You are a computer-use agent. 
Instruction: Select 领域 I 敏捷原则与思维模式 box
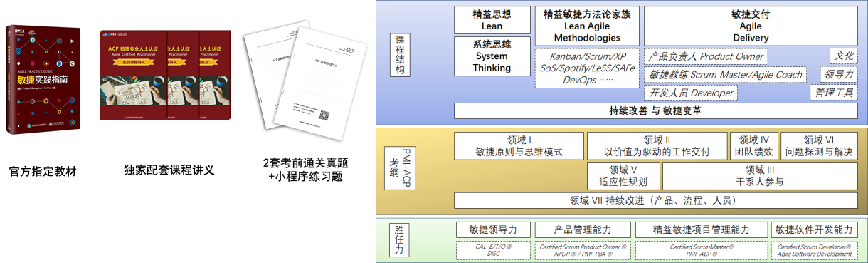(x=519, y=146)
